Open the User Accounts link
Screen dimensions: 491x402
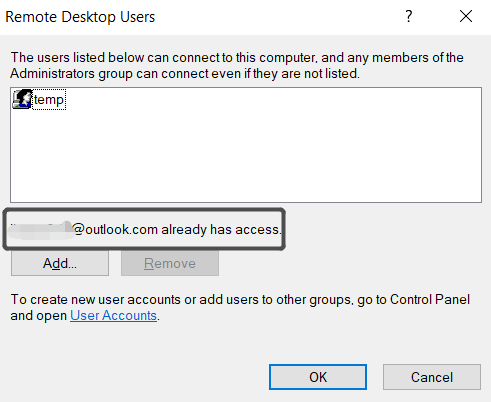point(113,315)
